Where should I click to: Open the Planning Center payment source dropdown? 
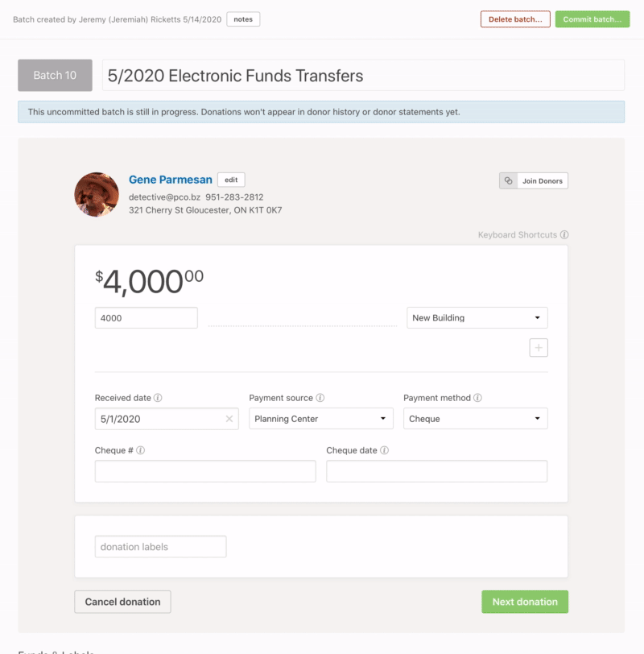320,419
